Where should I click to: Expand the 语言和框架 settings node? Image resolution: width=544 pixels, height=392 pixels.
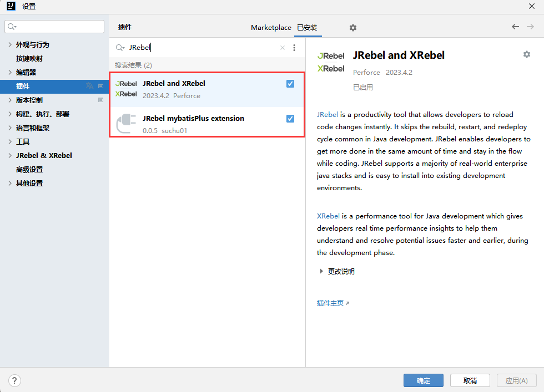pyautogui.click(x=10, y=128)
